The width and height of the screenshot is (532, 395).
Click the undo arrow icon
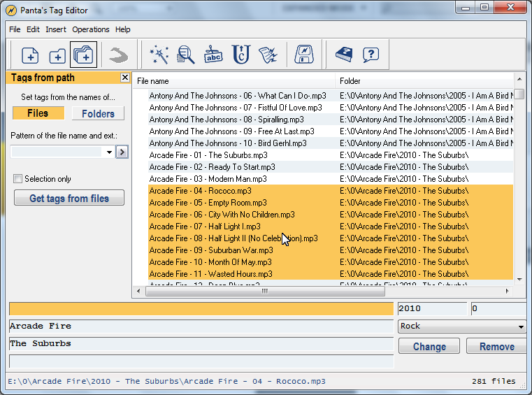118,55
